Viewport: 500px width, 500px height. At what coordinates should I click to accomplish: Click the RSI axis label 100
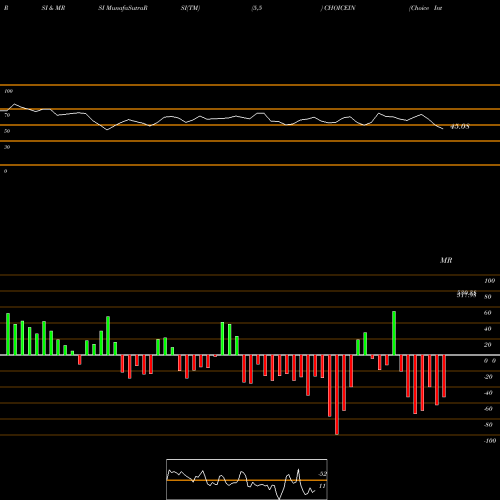pyautogui.click(x=8, y=91)
